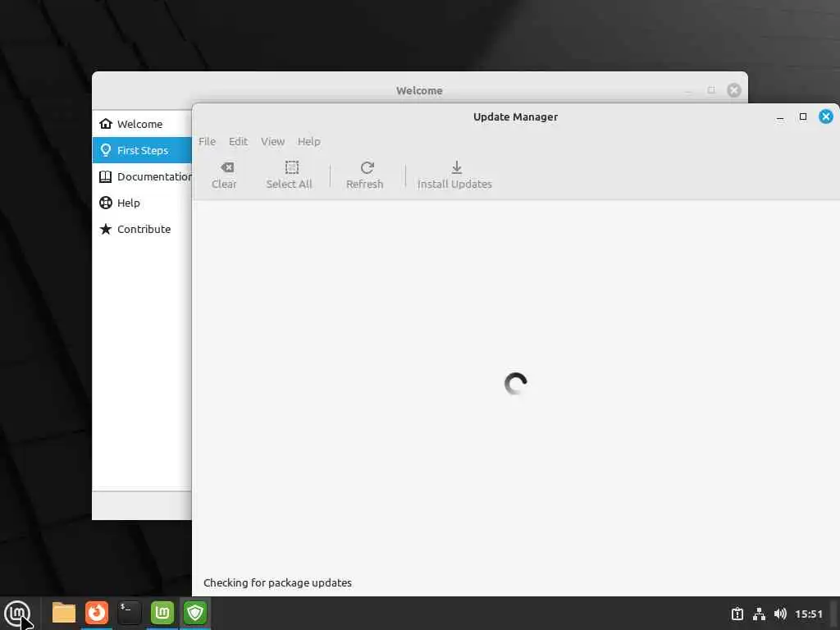Select First Steps in Welcome sidebar
Image resolution: width=840 pixels, height=630 pixels.
[142, 150]
